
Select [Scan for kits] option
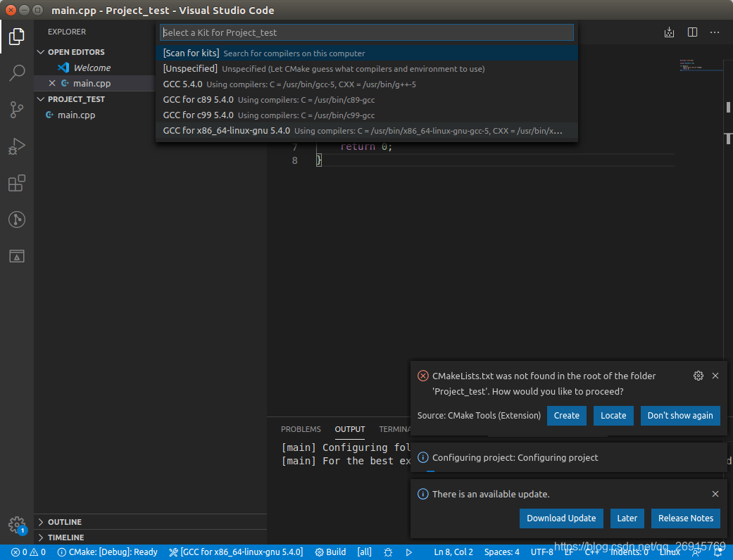(366, 53)
